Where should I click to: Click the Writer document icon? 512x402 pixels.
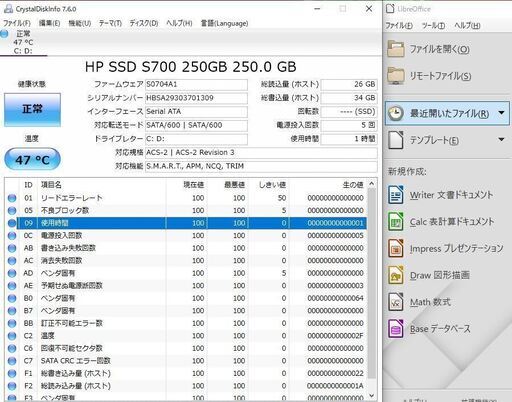396,195
